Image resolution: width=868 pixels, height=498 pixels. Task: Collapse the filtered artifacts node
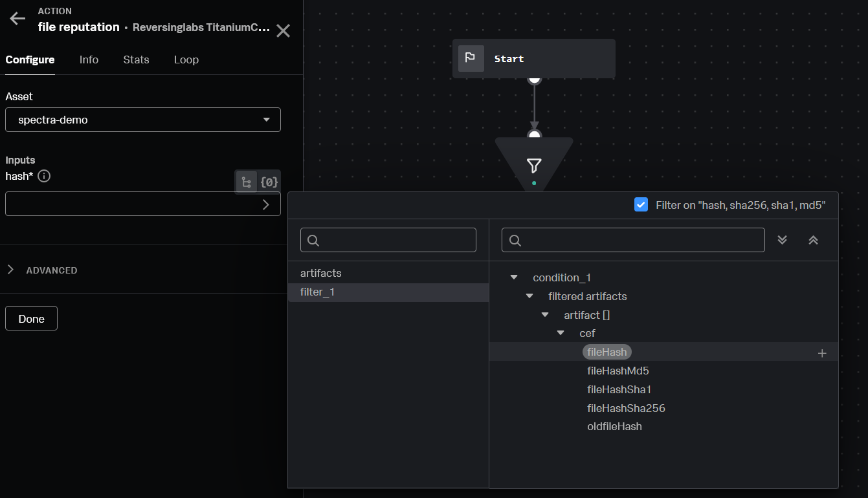click(x=530, y=296)
